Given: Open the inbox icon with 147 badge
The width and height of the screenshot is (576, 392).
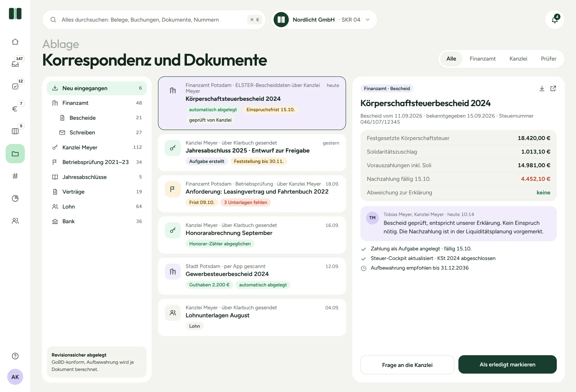Looking at the screenshot, I should 15,64.
